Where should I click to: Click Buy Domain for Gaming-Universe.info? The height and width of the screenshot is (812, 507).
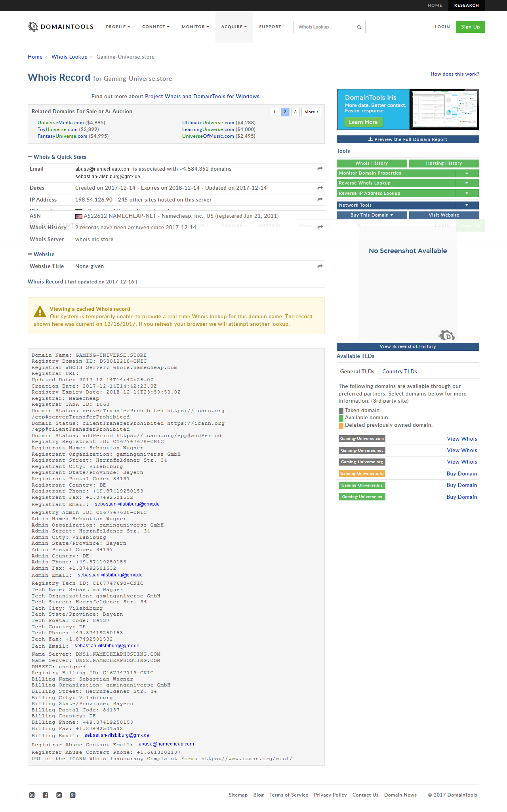[x=462, y=474]
